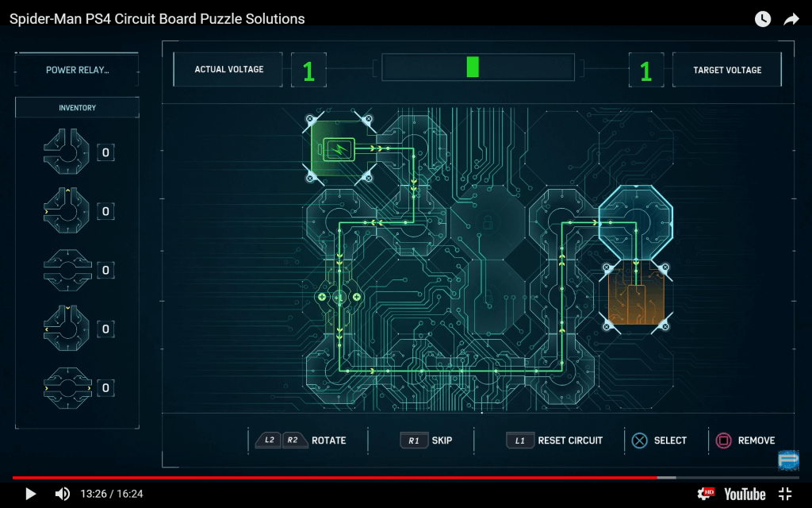Click the green voltage meter indicator
812x508 pixels.
473,67
